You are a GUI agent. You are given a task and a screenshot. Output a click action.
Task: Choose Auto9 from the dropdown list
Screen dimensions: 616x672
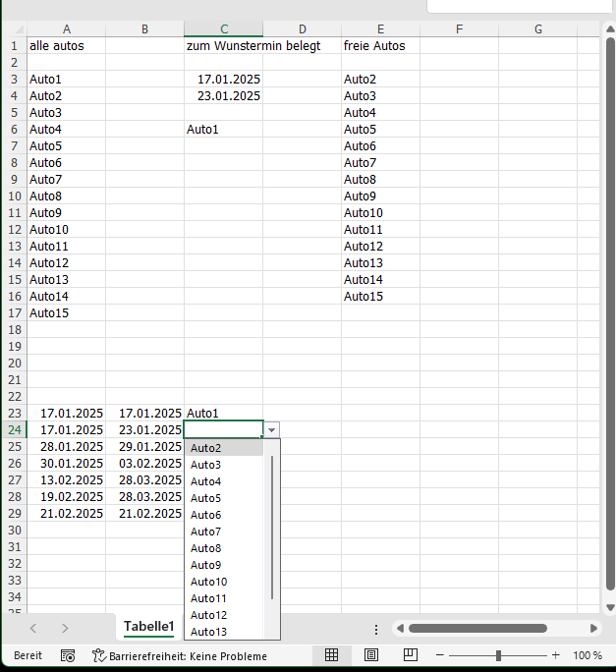coord(224,565)
